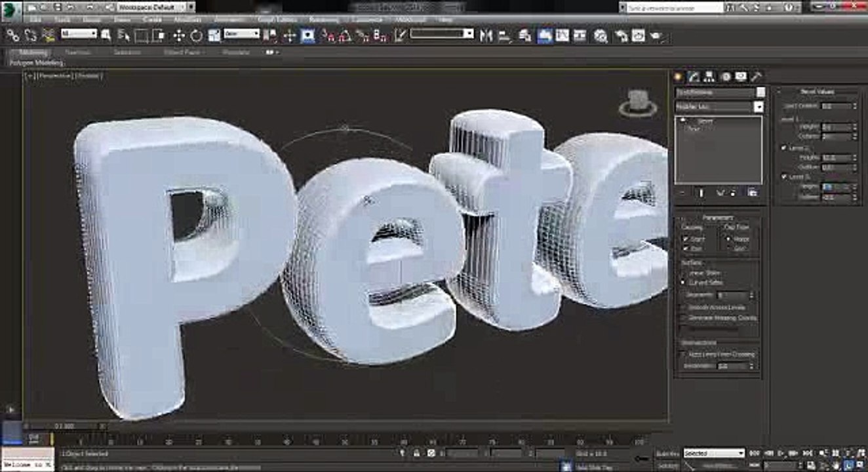Screen dimensions: 868x472
Task: Click the Auto Key button
Action: point(667,453)
